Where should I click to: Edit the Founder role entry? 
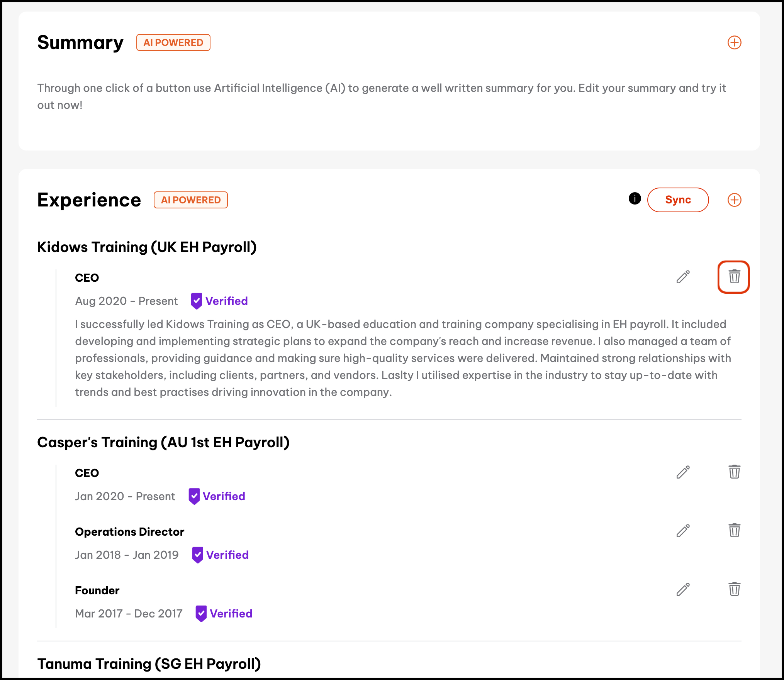(x=683, y=589)
